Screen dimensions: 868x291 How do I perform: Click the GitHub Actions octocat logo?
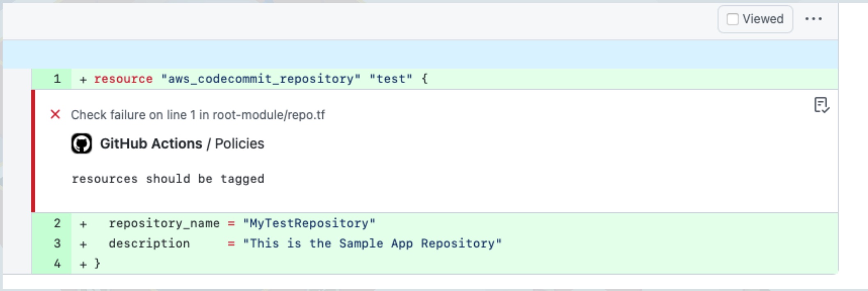pos(82,143)
